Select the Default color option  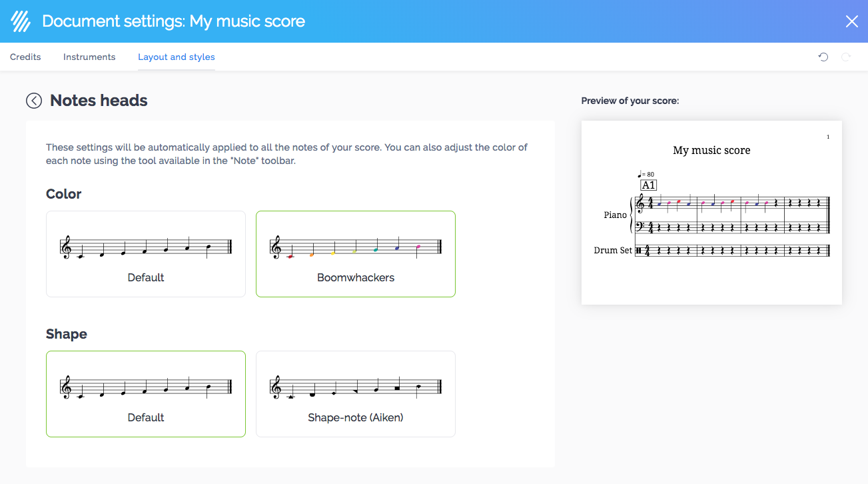pyautogui.click(x=146, y=254)
